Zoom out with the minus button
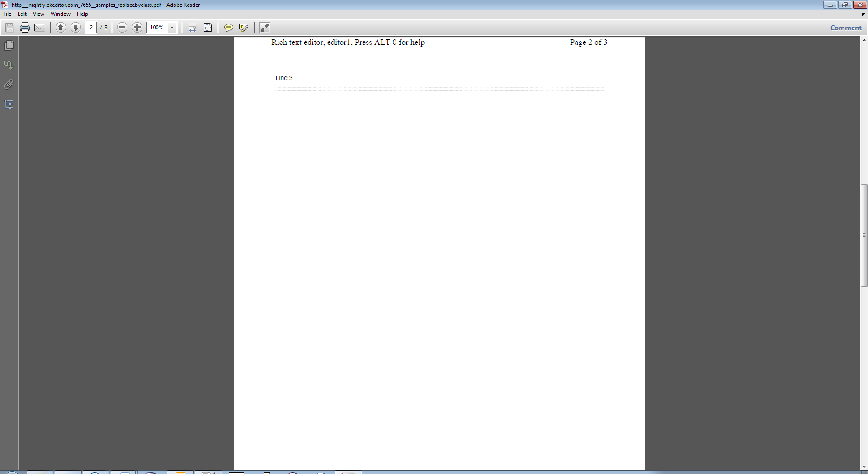The height and width of the screenshot is (474, 868). pyautogui.click(x=122, y=28)
